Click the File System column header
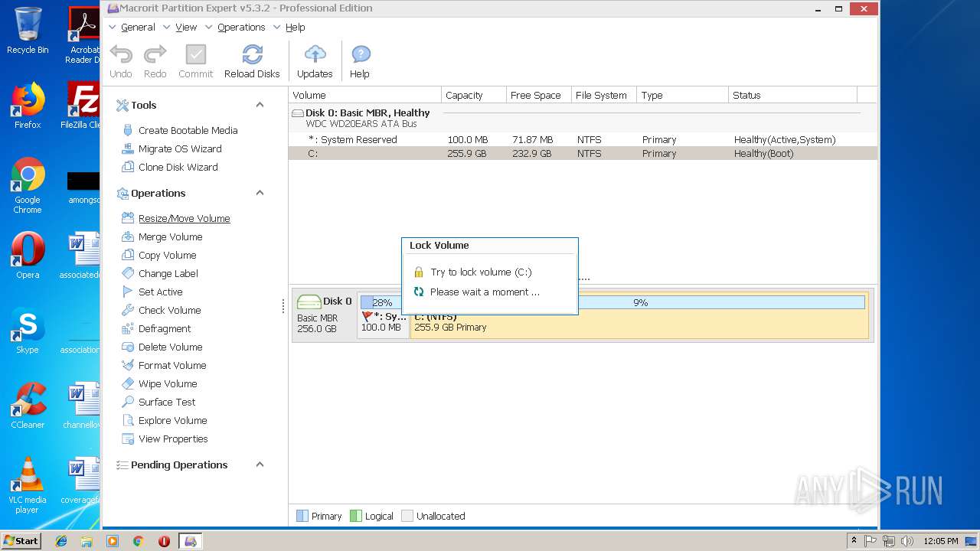This screenshot has width=980, height=551. (x=605, y=95)
